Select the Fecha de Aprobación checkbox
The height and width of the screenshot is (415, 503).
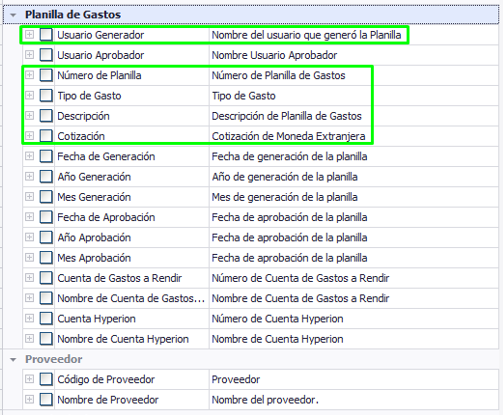click(46, 217)
